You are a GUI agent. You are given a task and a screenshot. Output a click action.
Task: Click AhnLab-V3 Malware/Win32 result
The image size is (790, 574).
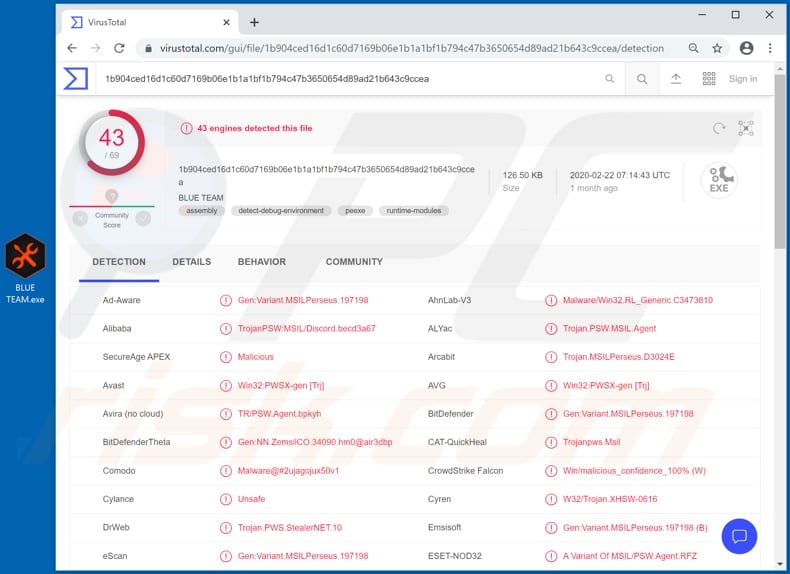[638, 300]
